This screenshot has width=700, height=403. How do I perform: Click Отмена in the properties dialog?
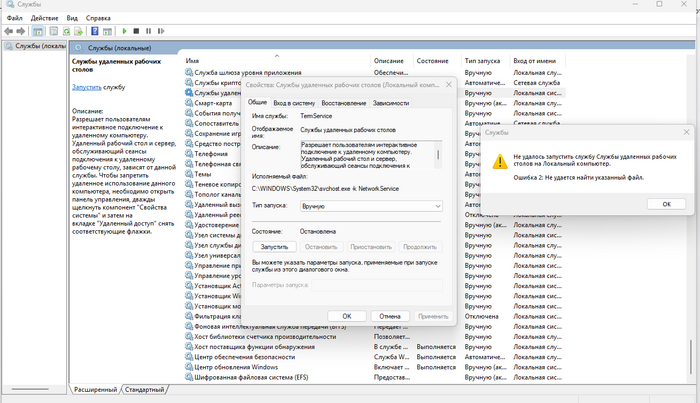pos(390,316)
